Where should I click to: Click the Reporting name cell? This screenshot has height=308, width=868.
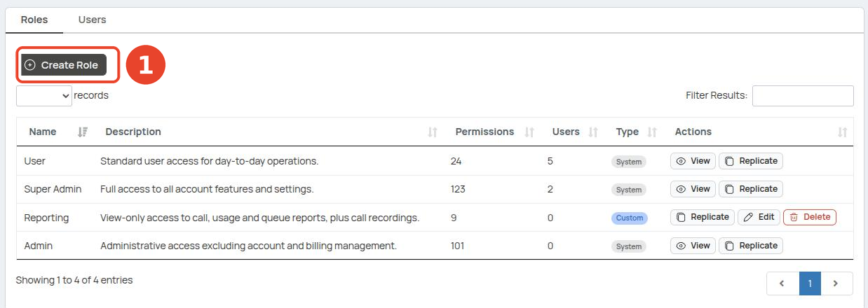[46, 218]
